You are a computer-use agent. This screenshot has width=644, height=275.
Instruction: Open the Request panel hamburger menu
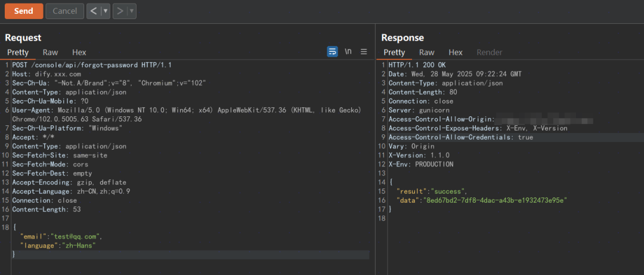(364, 52)
